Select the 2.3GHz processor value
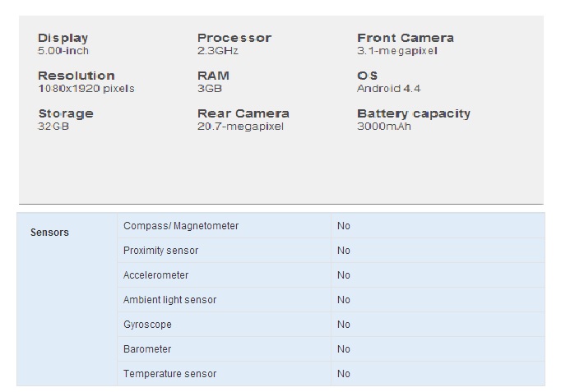 [x=218, y=51]
